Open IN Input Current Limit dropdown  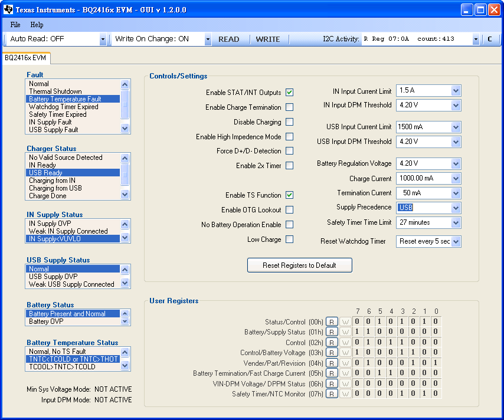(x=456, y=91)
